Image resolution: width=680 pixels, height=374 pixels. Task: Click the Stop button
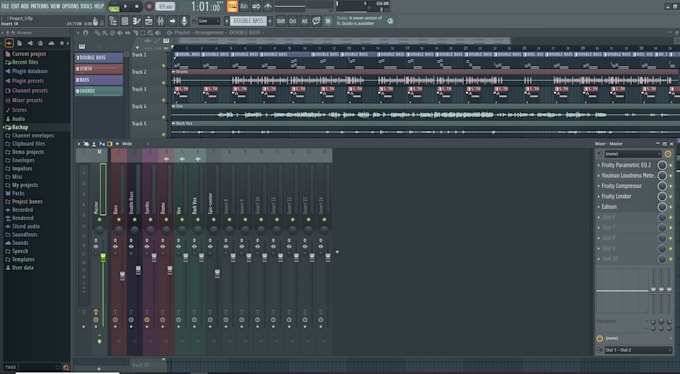coord(137,6)
